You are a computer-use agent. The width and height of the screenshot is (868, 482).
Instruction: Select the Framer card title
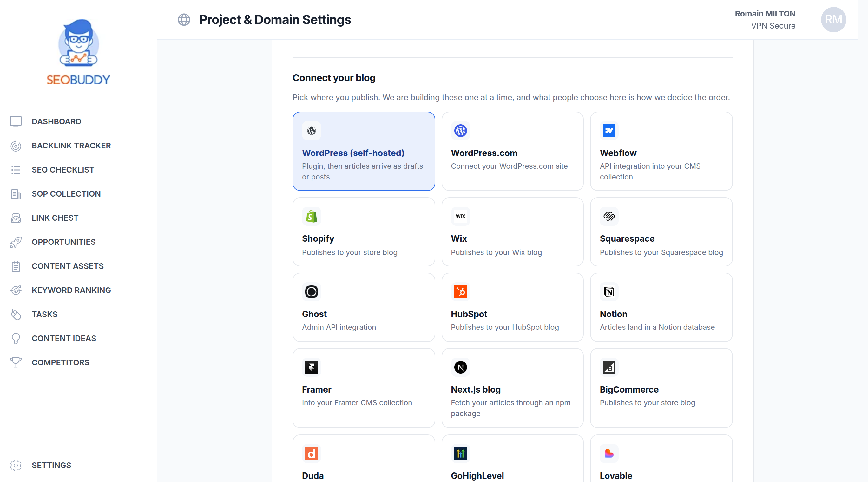[316, 389]
